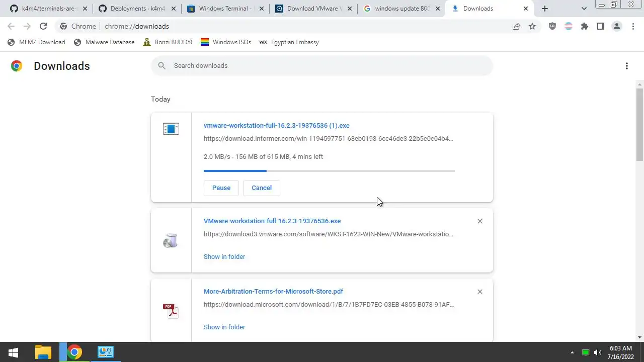Screen dimensions: 644x362
Task: Click the download3.vmware.com source URL
Action: (x=328, y=234)
